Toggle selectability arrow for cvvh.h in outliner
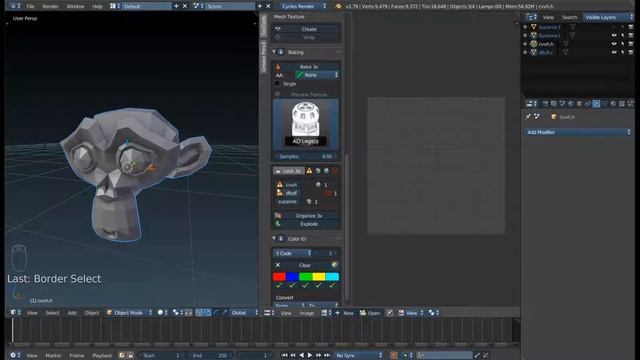Viewport: 640px width, 360px height. (623, 44)
